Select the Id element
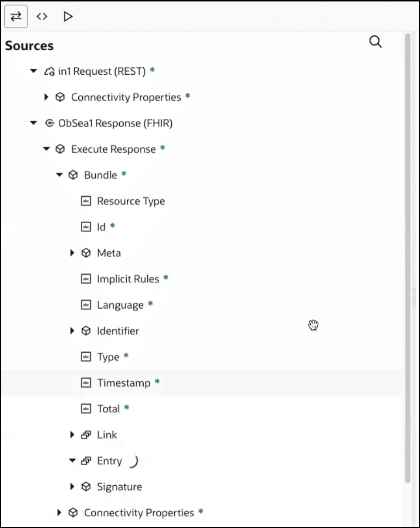The image size is (420, 528). point(101,227)
